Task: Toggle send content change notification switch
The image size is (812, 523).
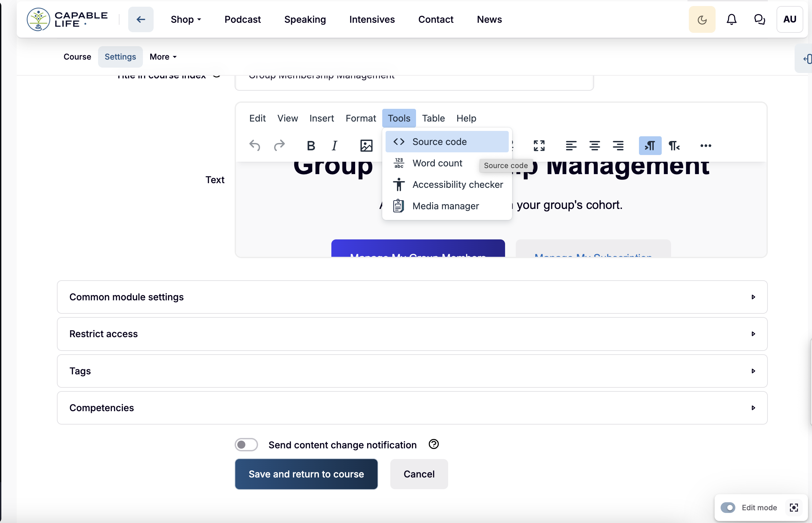Action: [x=246, y=445]
